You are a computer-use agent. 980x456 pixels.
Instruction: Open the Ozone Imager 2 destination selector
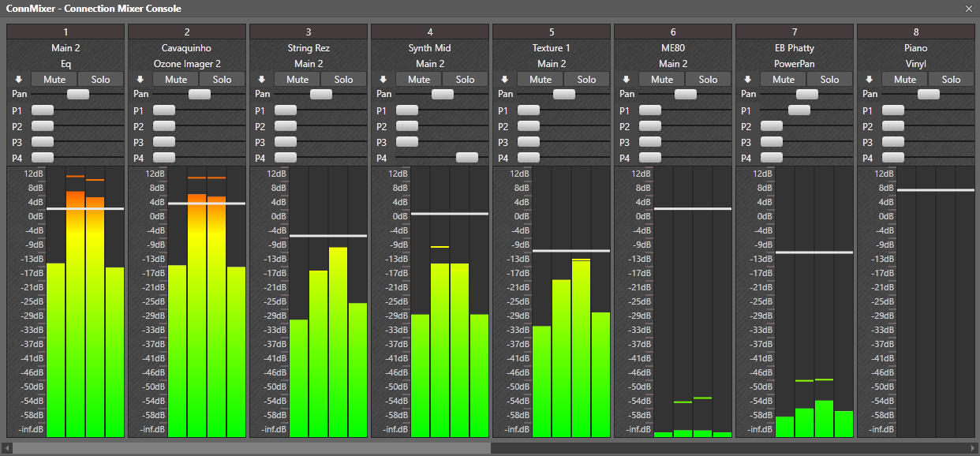click(187, 63)
